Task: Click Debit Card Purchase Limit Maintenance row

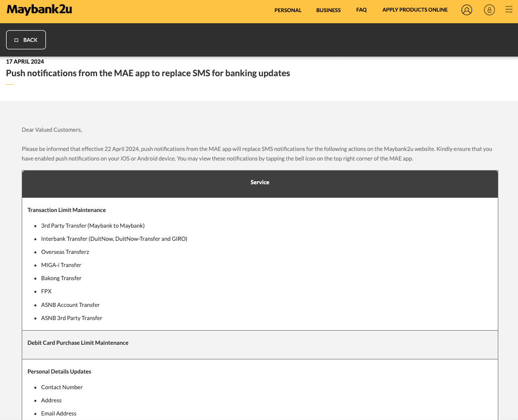Action: [260, 345]
